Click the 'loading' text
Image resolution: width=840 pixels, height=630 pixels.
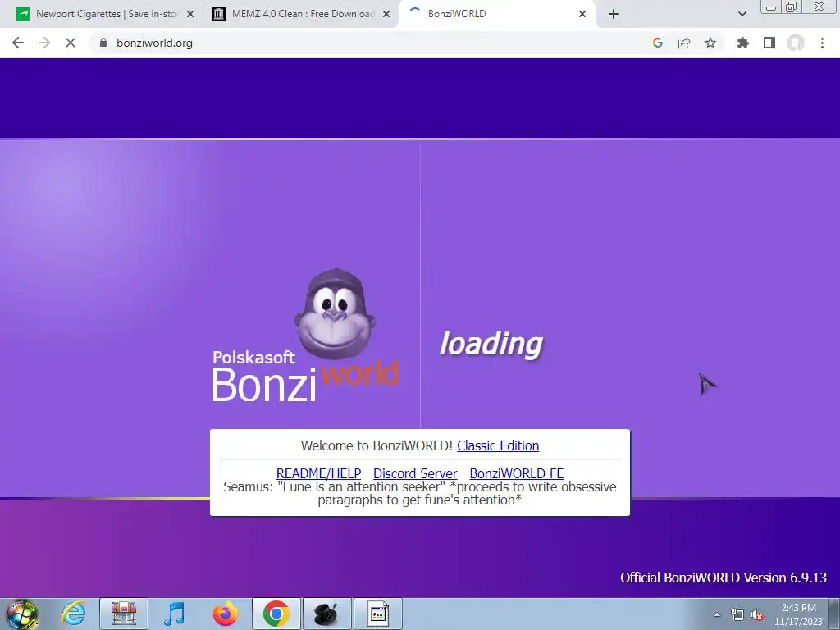click(491, 344)
